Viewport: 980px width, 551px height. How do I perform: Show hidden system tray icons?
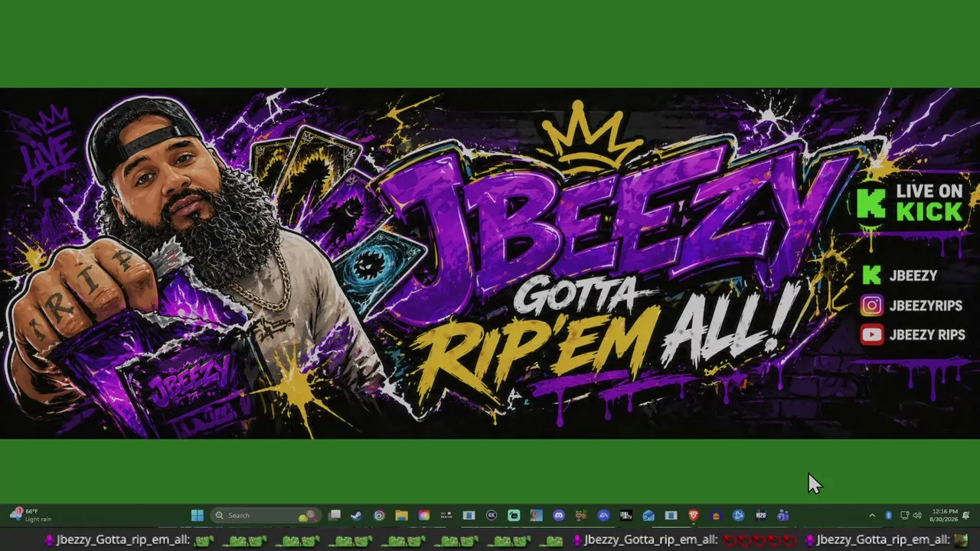pos(871,516)
